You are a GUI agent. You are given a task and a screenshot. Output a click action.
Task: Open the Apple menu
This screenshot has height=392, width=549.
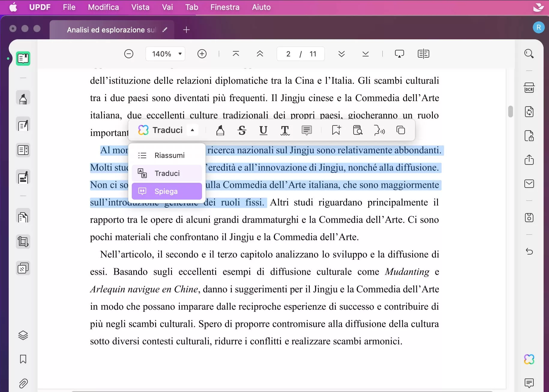(13, 7)
